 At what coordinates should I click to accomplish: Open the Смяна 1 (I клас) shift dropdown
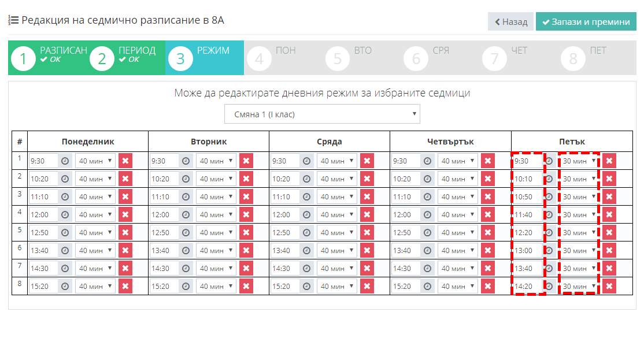tap(322, 114)
